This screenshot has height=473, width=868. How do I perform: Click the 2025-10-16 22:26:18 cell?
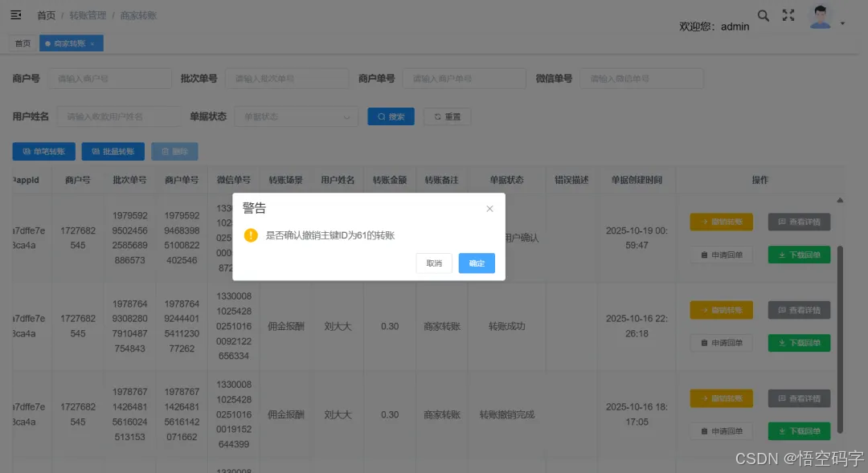[x=637, y=326]
